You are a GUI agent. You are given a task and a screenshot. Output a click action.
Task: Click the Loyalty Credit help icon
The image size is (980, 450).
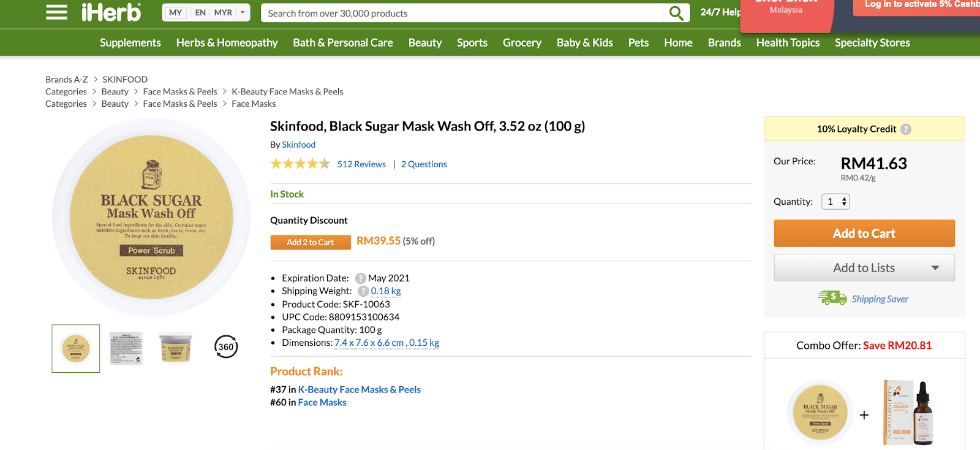(906, 129)
